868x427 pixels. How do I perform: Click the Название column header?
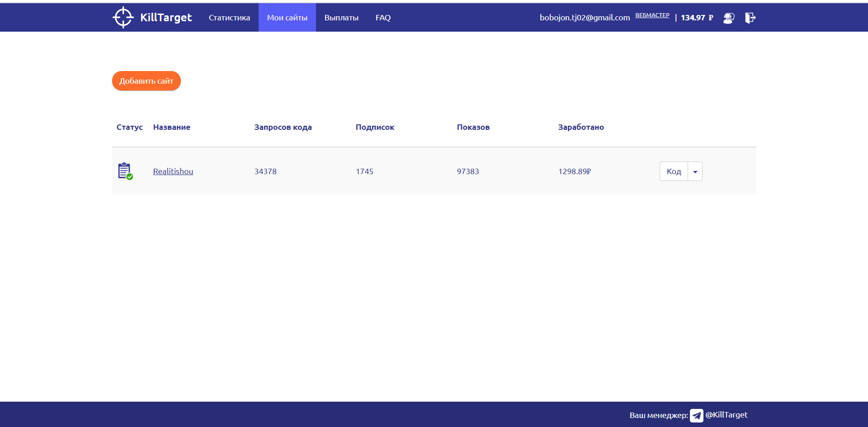coord(172,127)
